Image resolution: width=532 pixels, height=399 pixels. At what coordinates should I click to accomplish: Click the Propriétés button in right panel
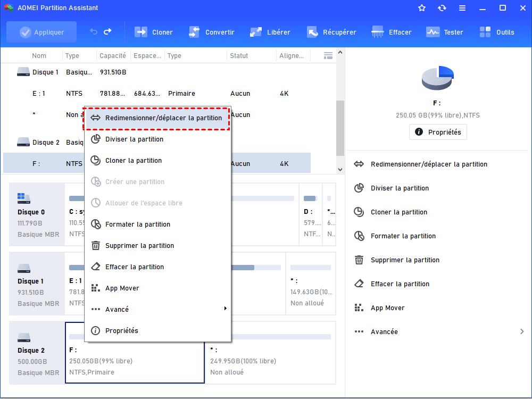click(438, 132)
